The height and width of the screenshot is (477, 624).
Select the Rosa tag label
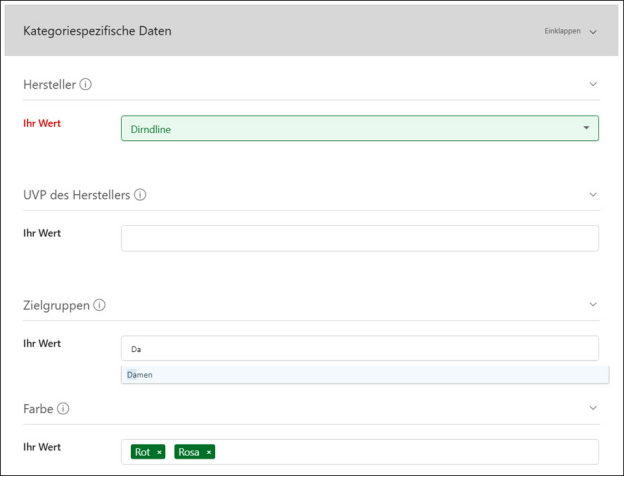point(189,453)
